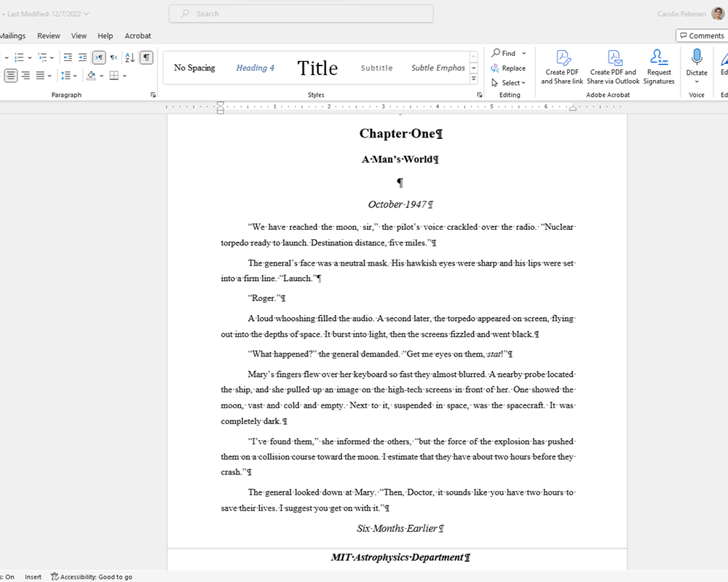Apply the Heading 4 style
Screen dimensions: 728x582
(x=256, y=68)
